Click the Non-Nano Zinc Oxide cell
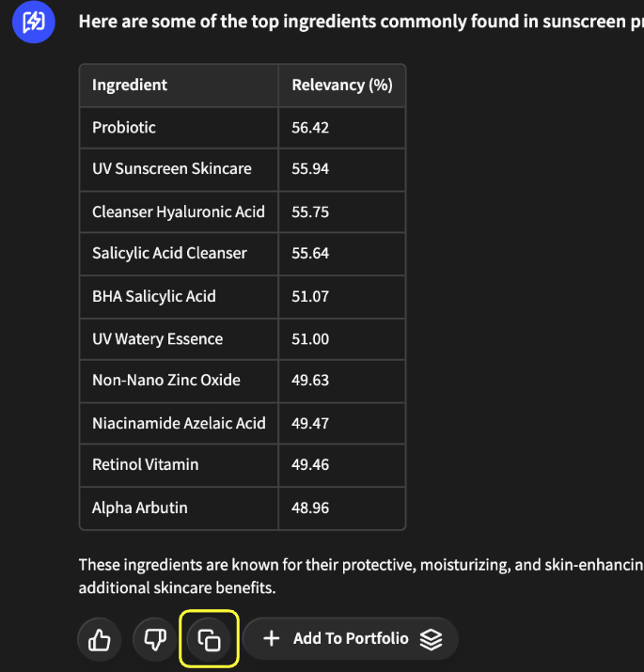This screenshot has width=644, height=672. point(166,381)
